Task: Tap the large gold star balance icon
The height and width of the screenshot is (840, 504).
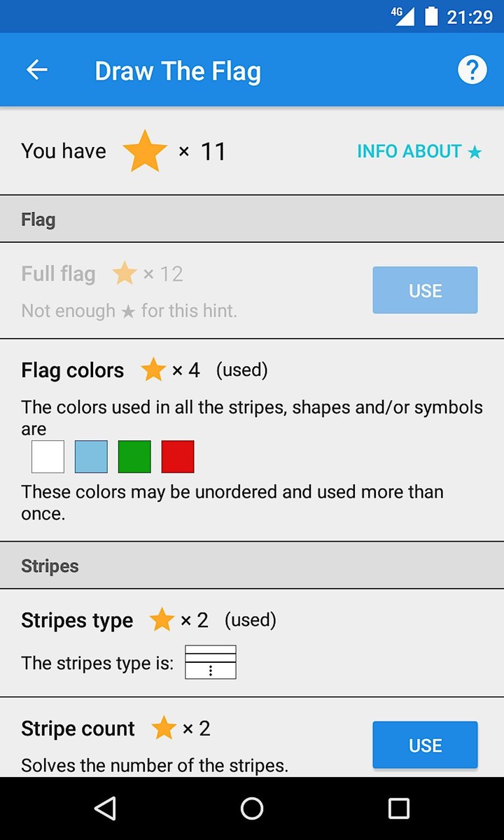Action: 145,151
